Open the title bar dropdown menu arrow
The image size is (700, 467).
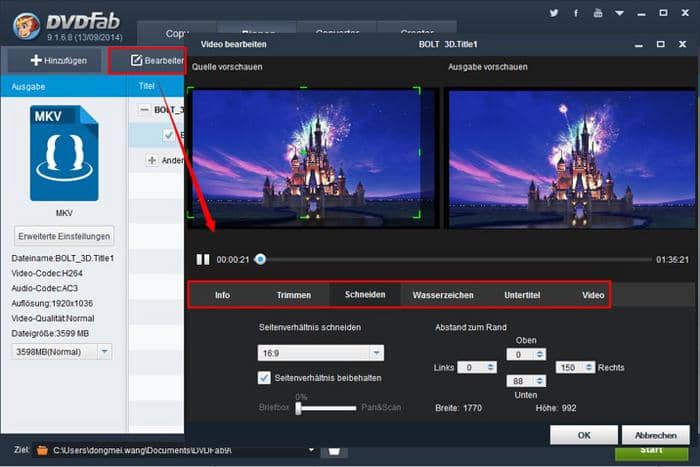point(619,13)
